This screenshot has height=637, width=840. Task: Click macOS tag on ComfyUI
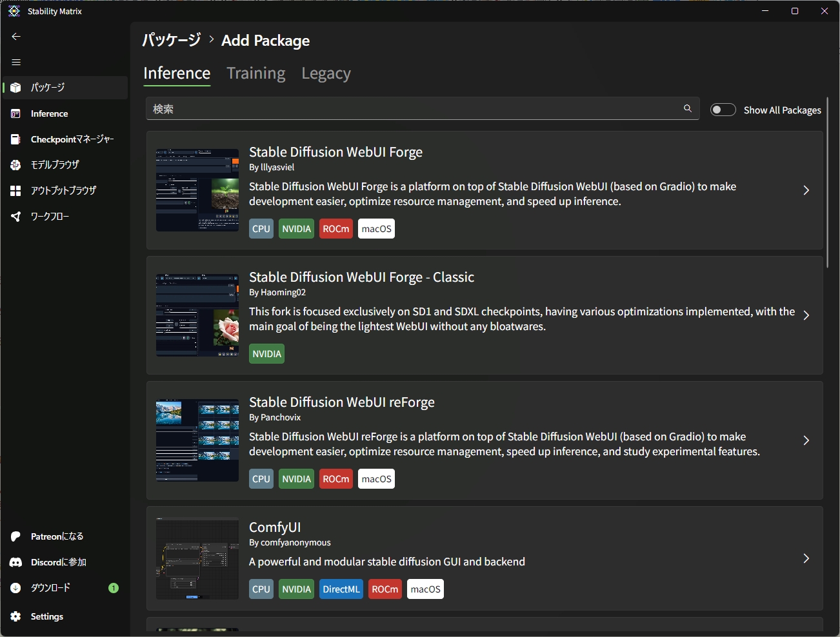point(425,589)
